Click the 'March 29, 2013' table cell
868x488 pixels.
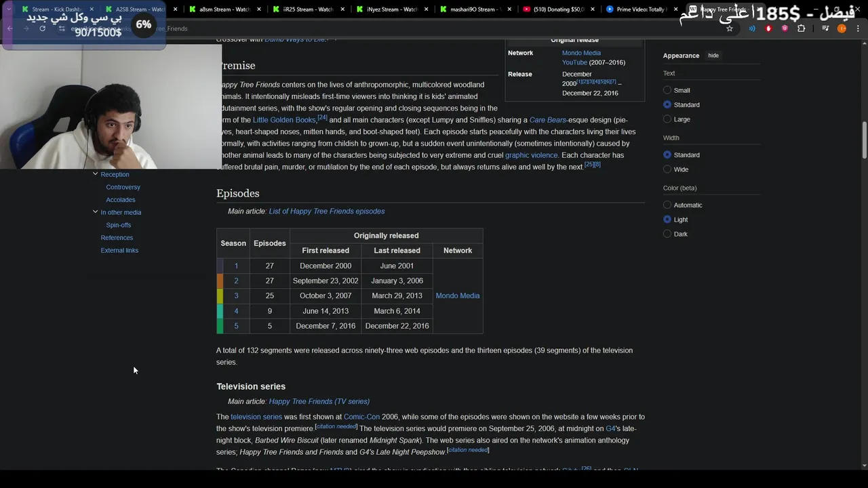[x=397, y=296]
